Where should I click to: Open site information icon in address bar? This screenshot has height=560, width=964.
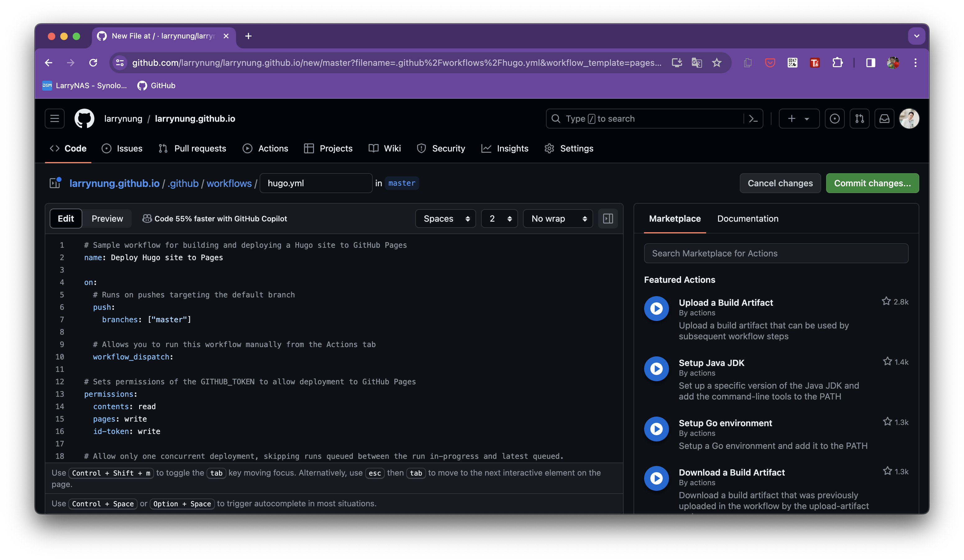(x=120, y=63)
